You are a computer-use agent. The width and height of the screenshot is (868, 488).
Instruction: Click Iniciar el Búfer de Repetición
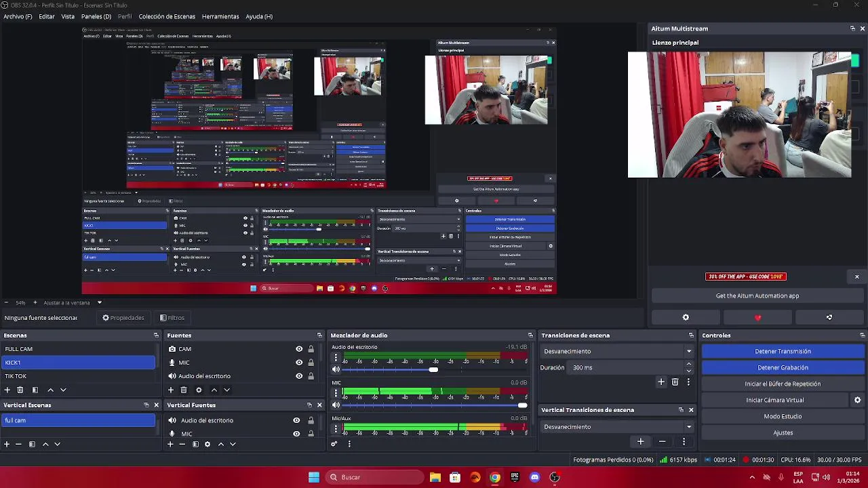(783, 384)
